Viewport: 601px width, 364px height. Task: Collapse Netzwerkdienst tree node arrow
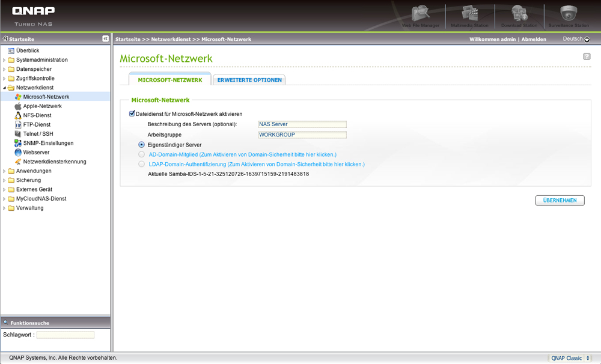[4, 88]
